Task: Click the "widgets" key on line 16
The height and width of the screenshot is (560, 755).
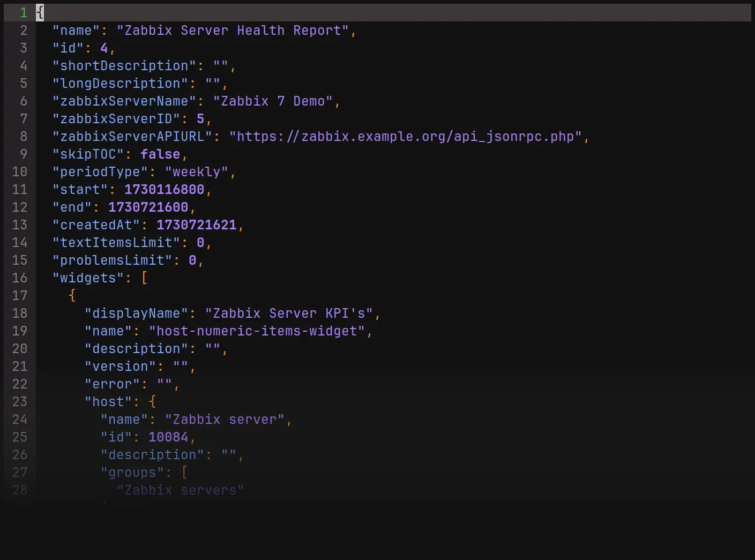Action: pyautogui.click(x=88, y=278)
